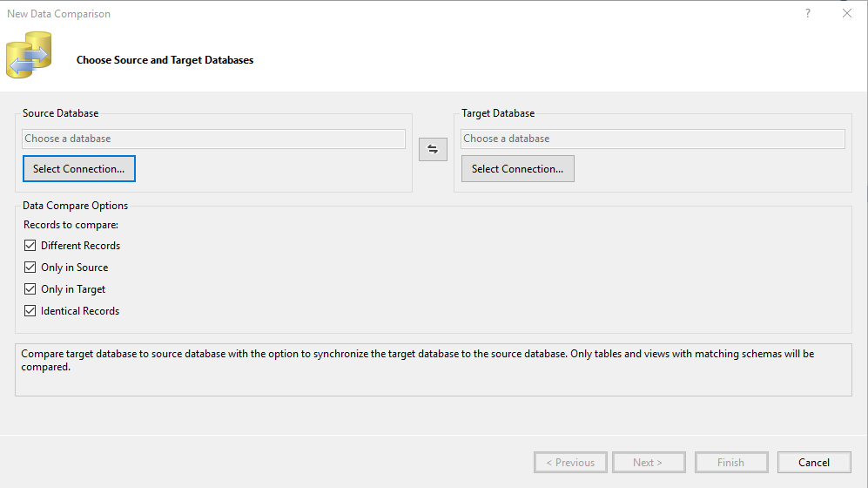
Task: Click the Target Database chooser field
Action: (652, 139)
